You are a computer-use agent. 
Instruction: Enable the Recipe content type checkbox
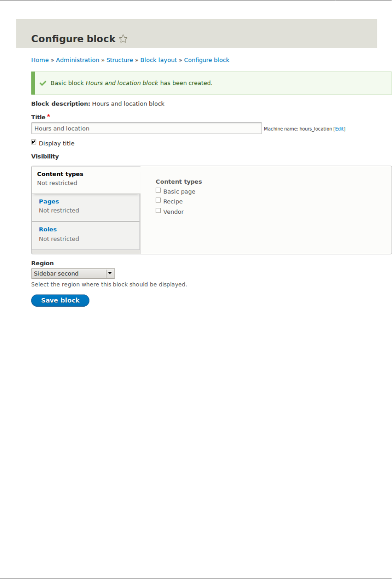[x=158, y=201]
